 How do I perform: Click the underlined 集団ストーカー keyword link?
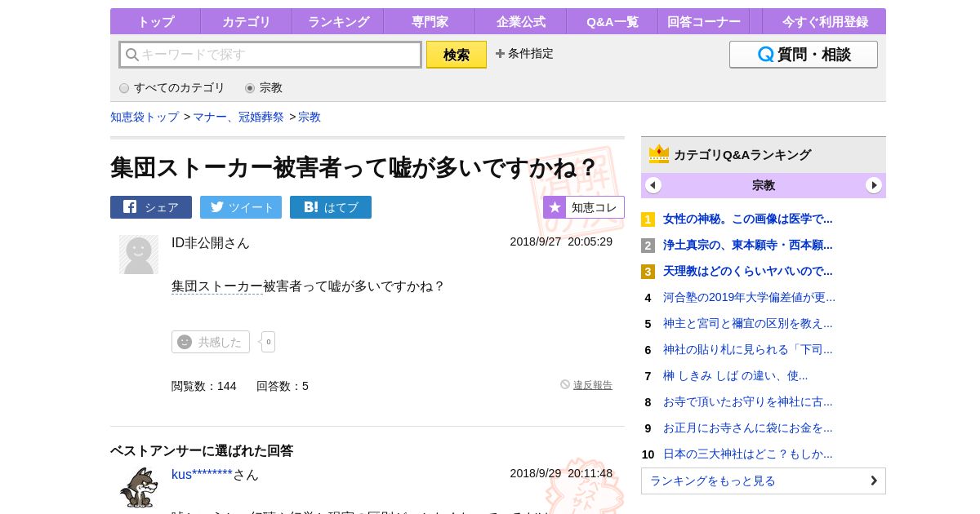coord(217,286)
